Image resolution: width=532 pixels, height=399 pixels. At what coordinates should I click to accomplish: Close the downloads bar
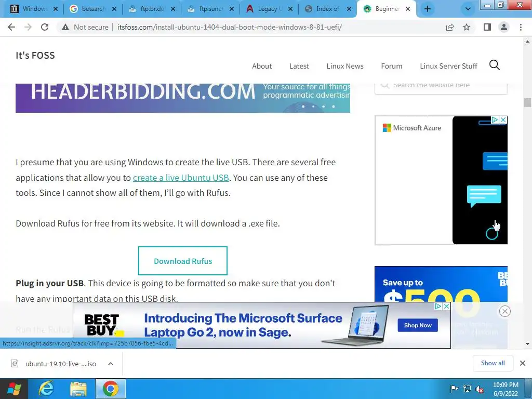pyautogui.click(x=523, y=363)
